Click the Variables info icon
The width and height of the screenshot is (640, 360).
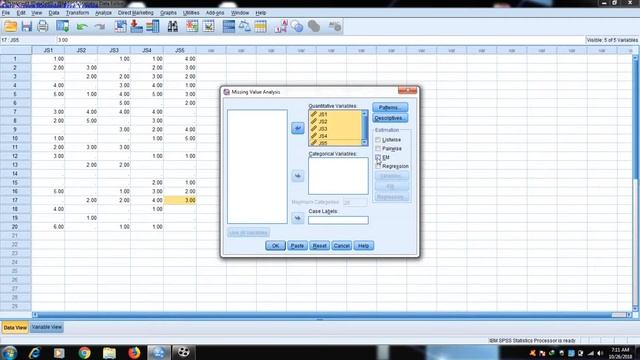click(x=153, y=27)
